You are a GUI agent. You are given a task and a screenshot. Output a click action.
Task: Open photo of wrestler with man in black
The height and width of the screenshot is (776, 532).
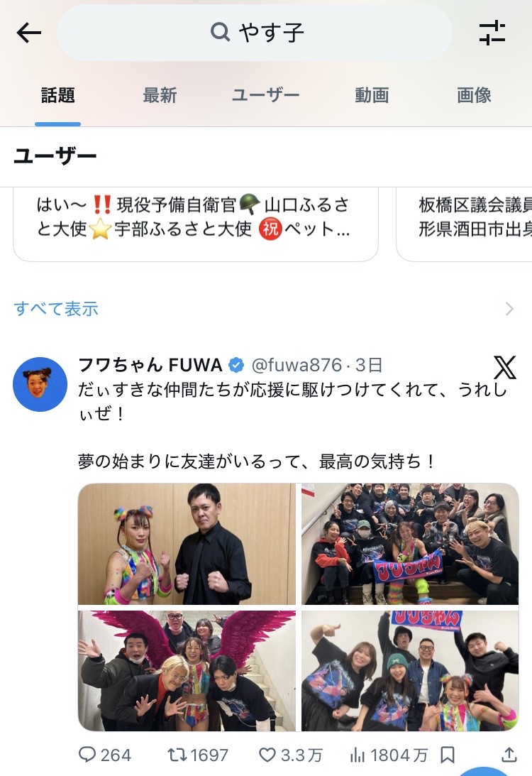(x=187, y=544)
